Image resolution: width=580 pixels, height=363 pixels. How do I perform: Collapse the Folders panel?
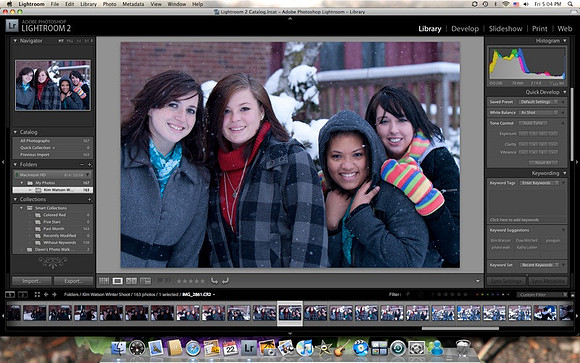click(15, 164)
